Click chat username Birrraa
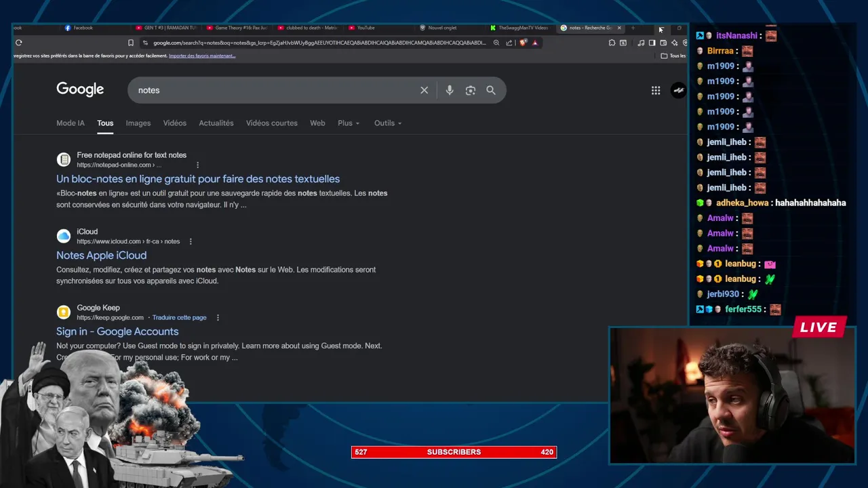 click(720, 51)
